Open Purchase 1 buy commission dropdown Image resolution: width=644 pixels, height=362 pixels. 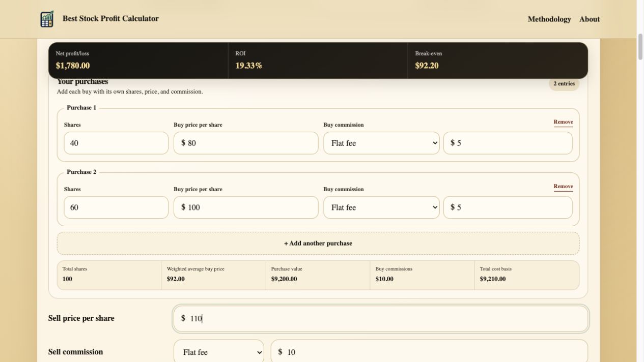pos(381,143)
